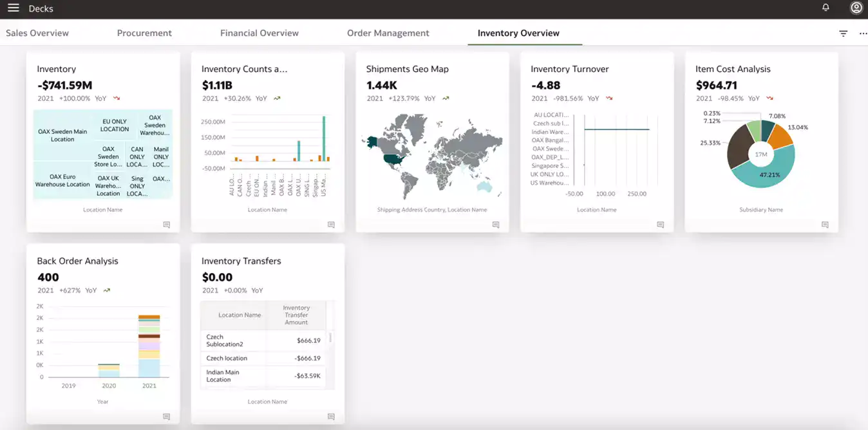Click the $1.11B KPI value
Screen dimensions: 868x430
click(218, 84)
